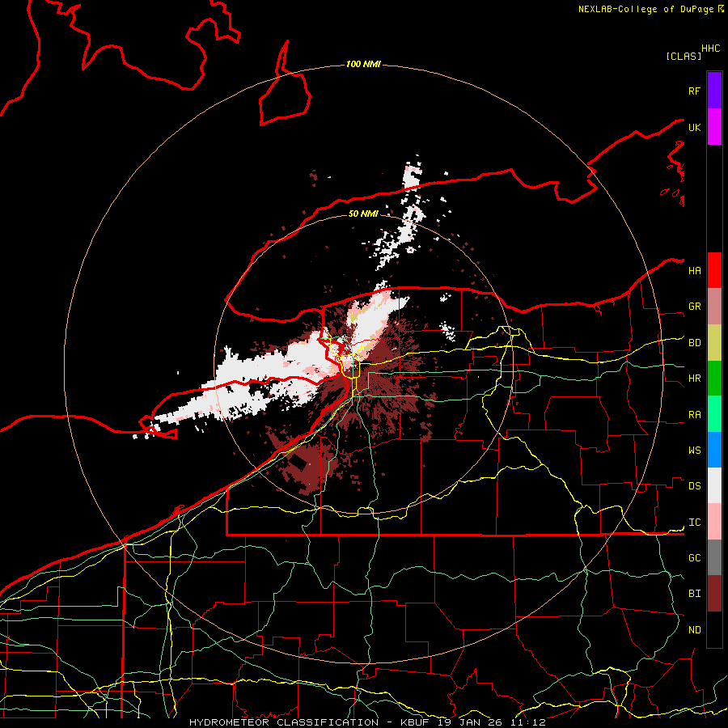Viewport: 728px width, 728px height.
Task: Select the GR legend color block
Action: 714,307
